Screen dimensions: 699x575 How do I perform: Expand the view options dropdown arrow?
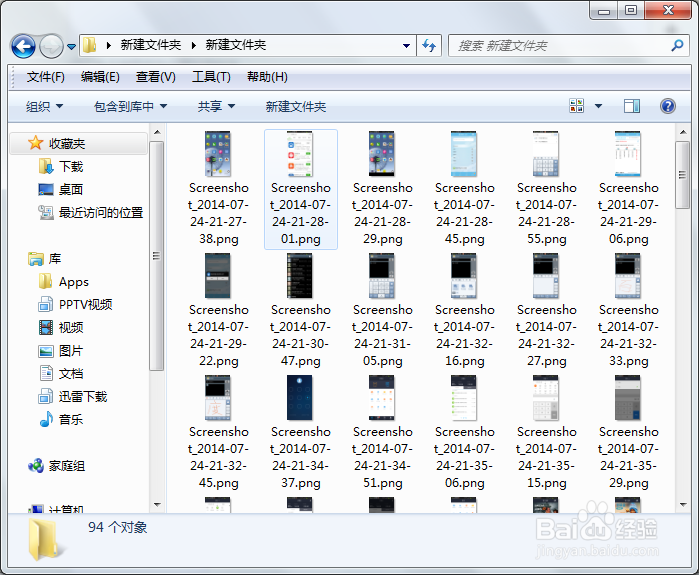tap(598, 106)
